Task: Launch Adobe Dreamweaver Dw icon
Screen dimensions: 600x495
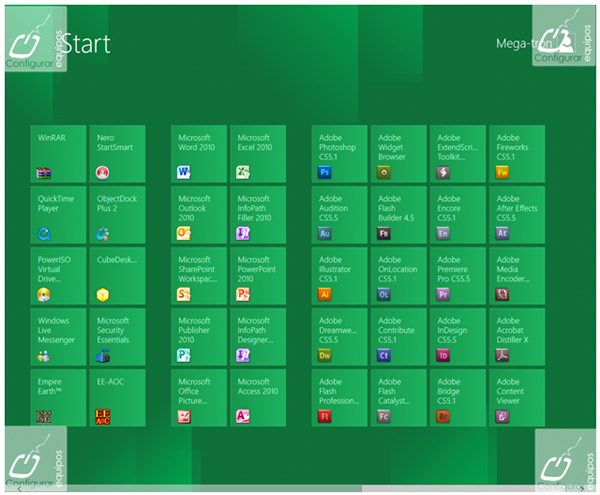Action: click(x=324, y=355)
